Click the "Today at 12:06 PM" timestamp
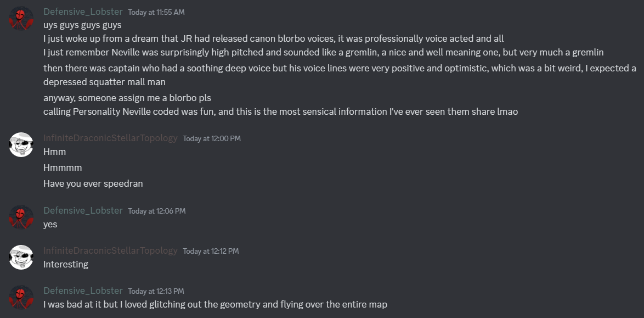This screenshot has height=318, width=644. 157,211
